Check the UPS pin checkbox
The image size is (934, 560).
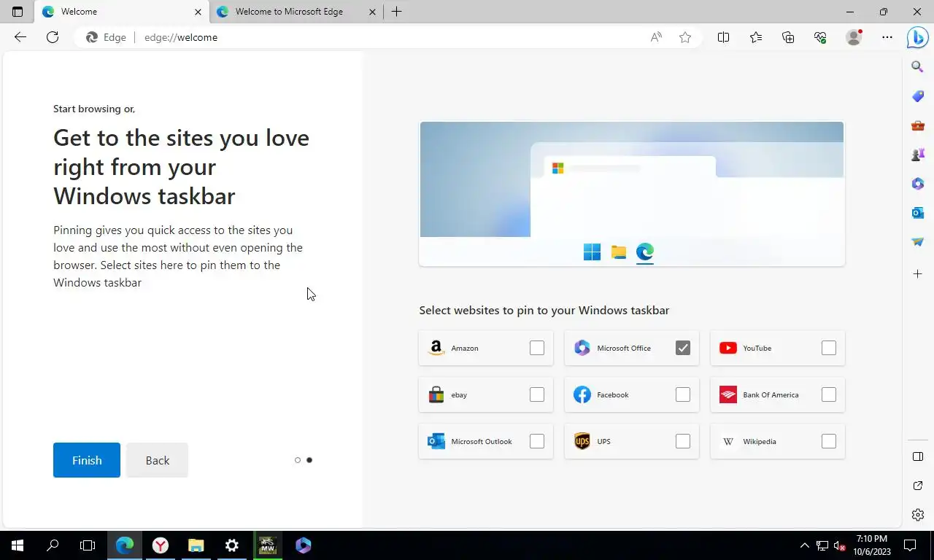(683, 441)
